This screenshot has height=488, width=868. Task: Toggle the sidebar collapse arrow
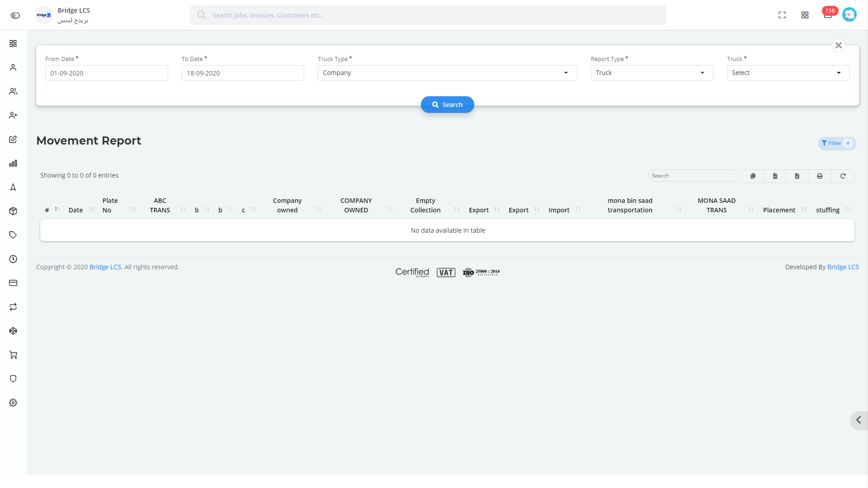(x=859, y=420)
